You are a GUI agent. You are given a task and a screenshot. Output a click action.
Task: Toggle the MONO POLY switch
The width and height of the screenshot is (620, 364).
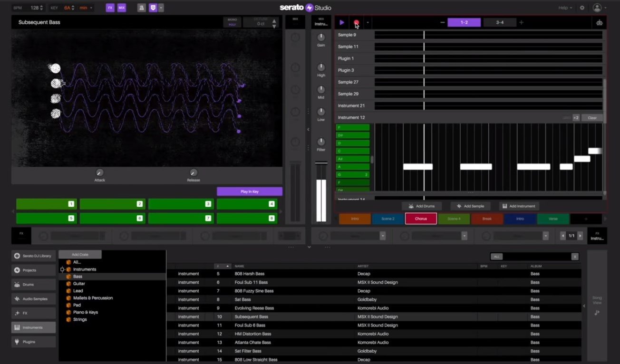pyautogui.click(x=232, y=22)
